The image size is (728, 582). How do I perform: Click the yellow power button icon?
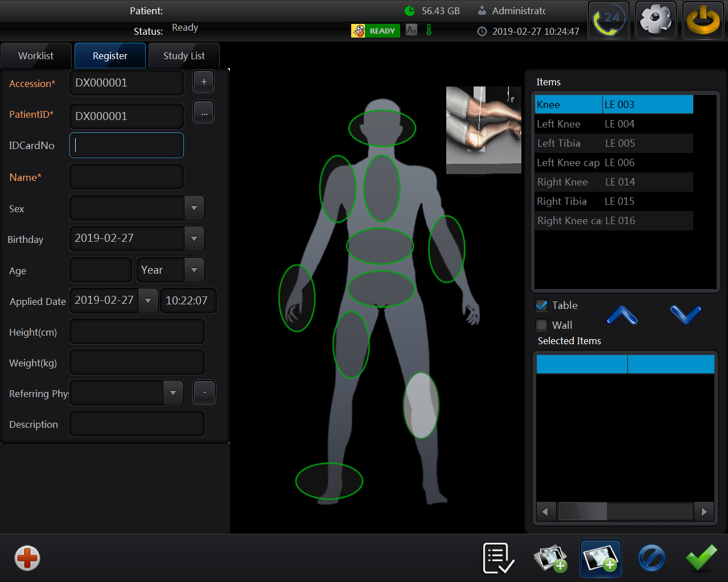click(x=703, y=20)
